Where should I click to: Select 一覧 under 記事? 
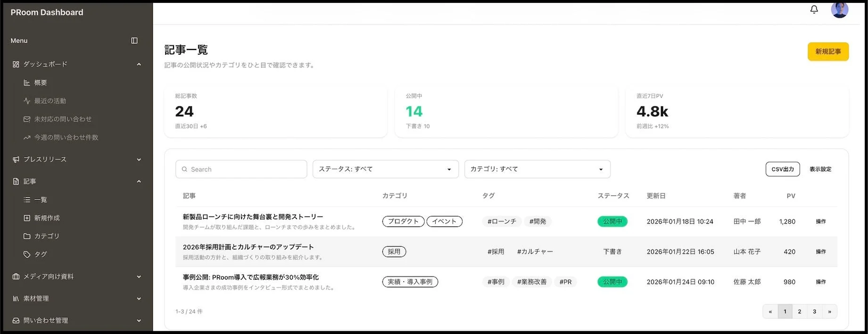(x=41, y=200)
